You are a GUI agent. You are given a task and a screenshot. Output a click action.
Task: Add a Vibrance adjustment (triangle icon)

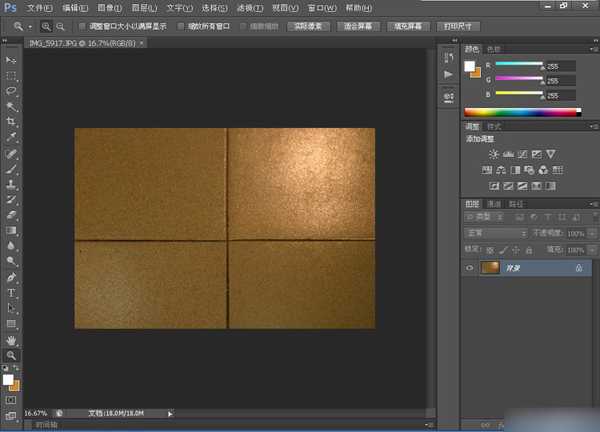click(550, 153)
